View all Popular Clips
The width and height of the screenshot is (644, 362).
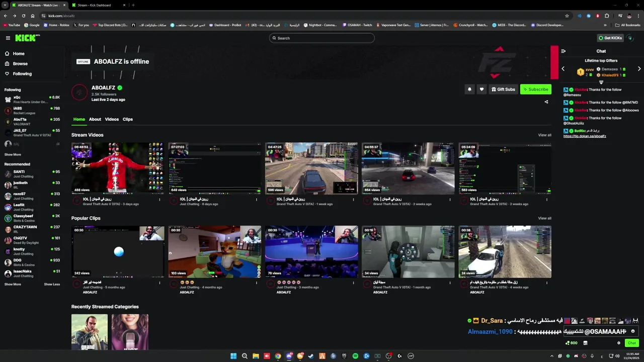coord(544,218)
